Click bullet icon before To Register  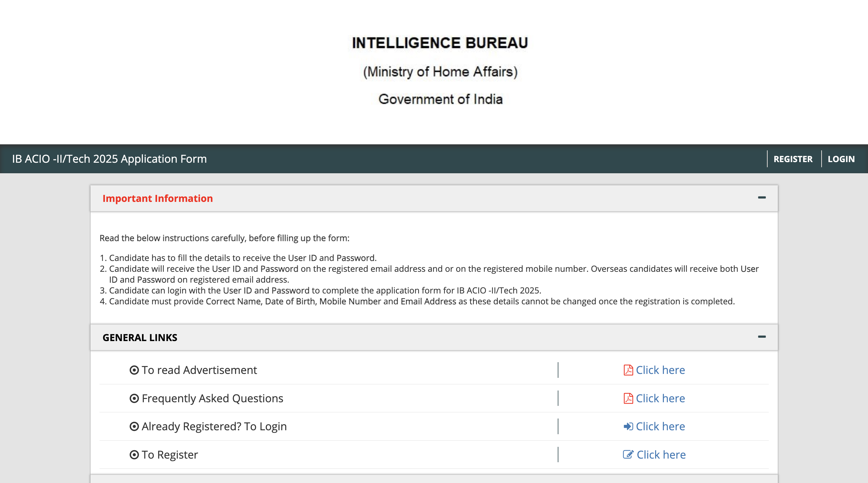pyautogui.click(x=134, y=454)
